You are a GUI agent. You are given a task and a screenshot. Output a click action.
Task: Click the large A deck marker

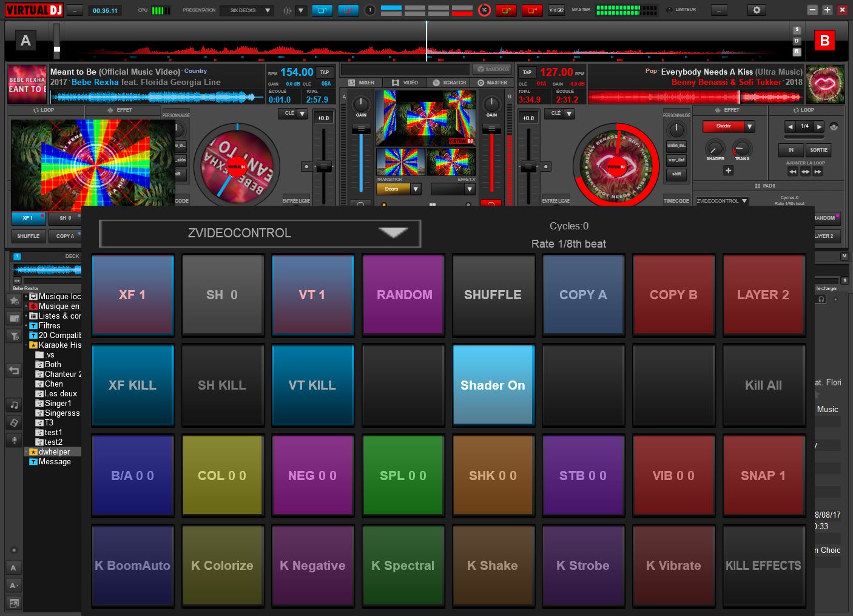[25, 41]
